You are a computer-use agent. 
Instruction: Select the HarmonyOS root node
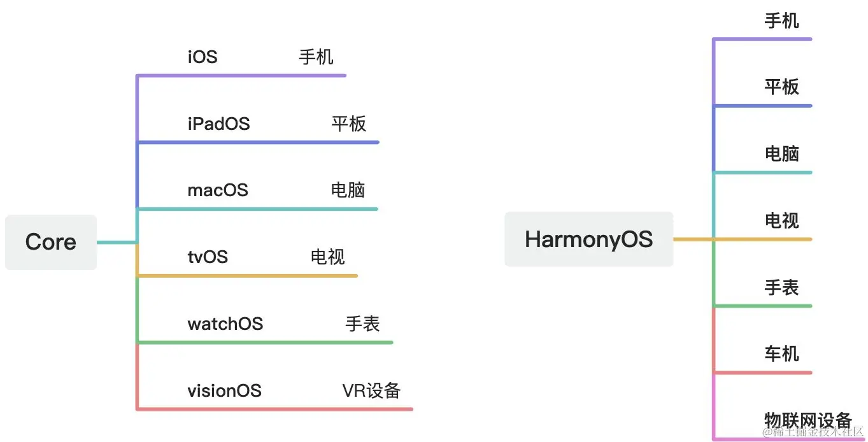coord(589,239)
